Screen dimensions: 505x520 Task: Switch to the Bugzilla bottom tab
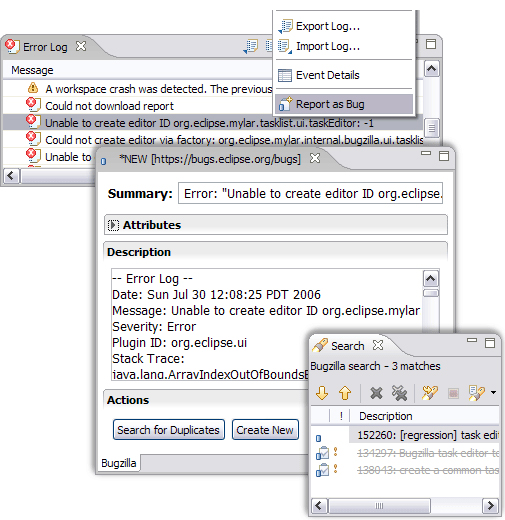119,463
